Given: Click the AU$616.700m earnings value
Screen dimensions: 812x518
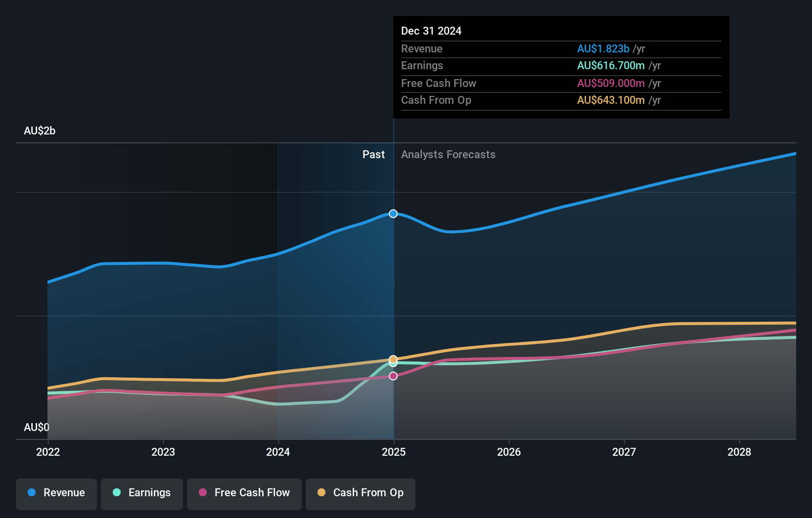Looking at the screenshot, I should click(611, 66).
